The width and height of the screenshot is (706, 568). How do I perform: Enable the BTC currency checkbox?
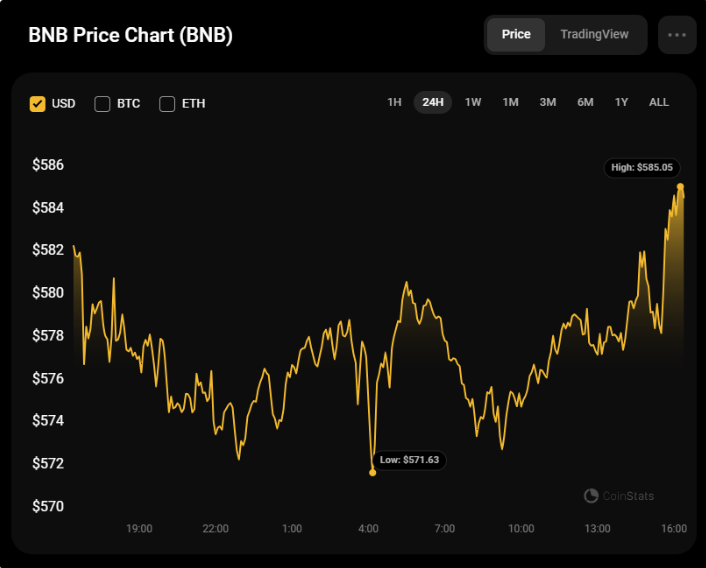102,104
